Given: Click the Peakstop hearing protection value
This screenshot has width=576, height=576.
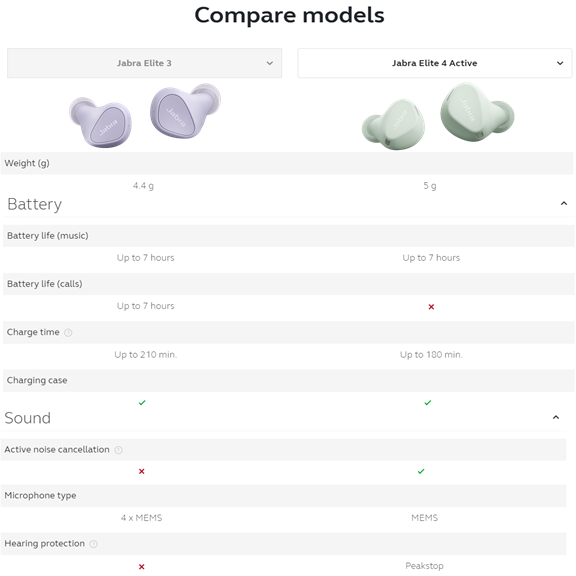Looking at the screenshot, I should [x=424, y=566].
